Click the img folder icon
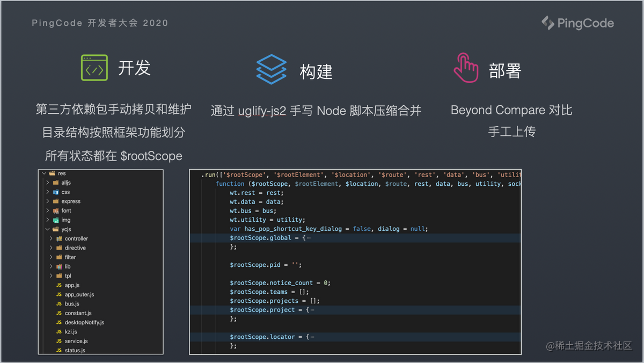Image resolution: width=644 pixels, height=363 pixels. pyautogui.click(x=56, y=220)
